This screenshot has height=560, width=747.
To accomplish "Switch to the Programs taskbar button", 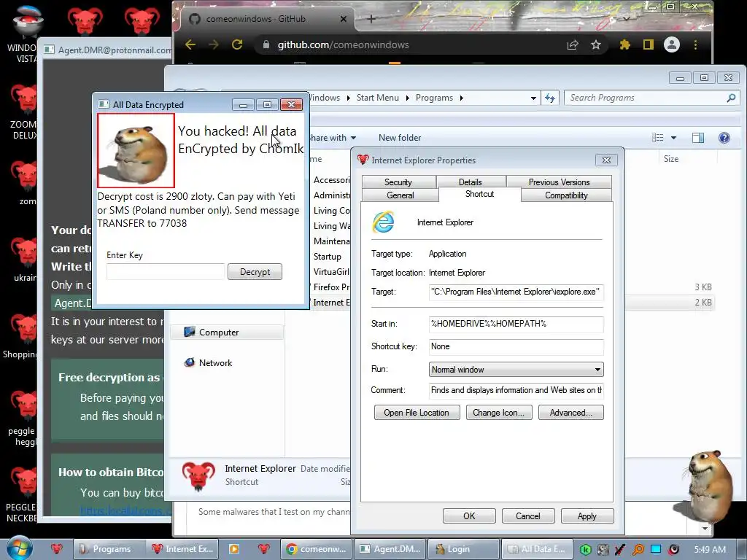I will (109, 549).
